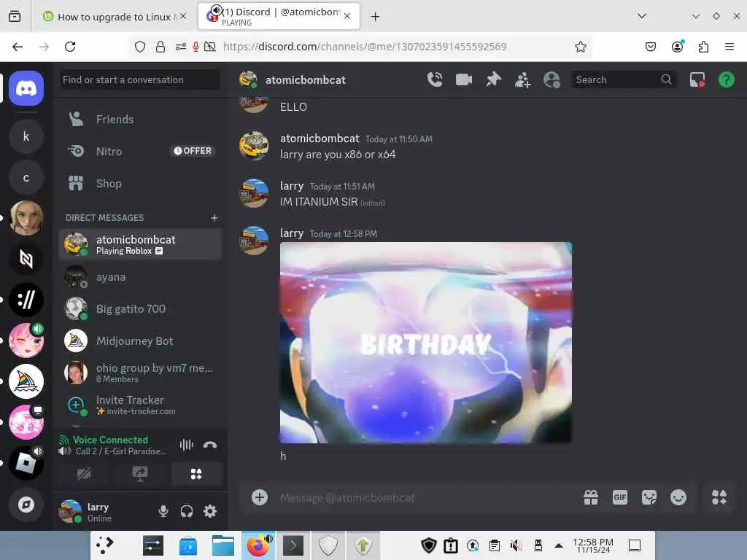Click the Find or start a conversation box
747x560 pixels.
140,79
